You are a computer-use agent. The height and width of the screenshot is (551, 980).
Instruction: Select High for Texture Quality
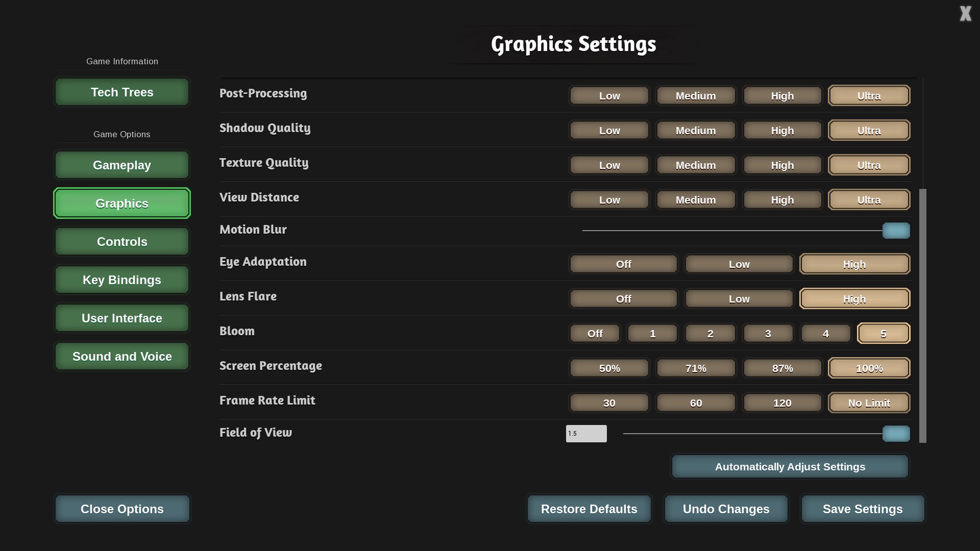[782, 165]
